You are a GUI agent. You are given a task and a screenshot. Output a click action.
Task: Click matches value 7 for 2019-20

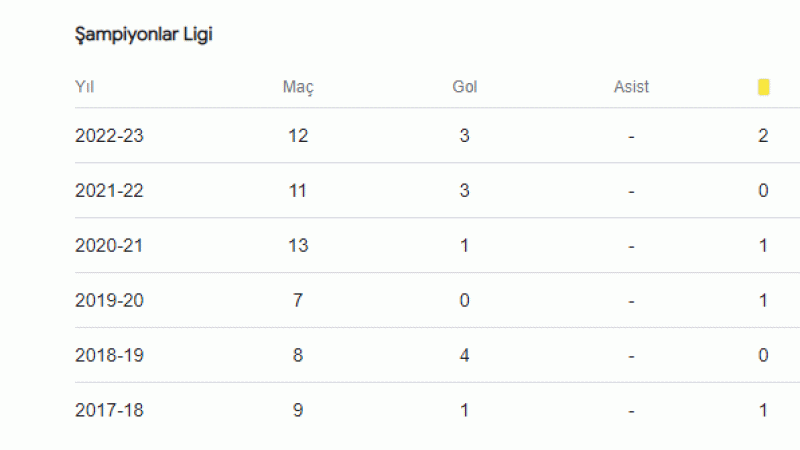tap(298, 301)
